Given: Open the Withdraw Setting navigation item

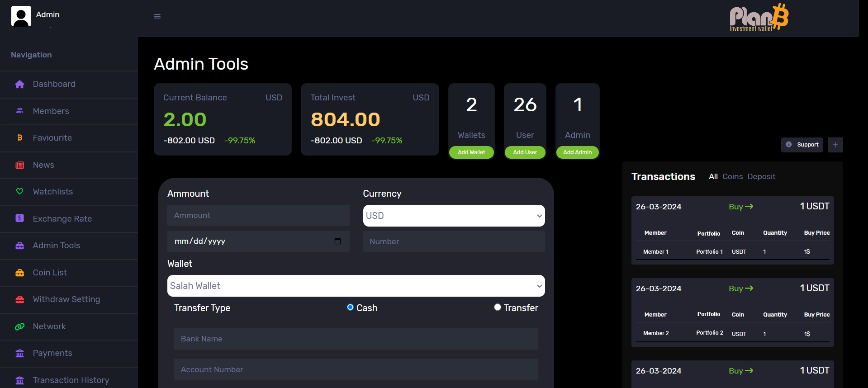Looking at the screenshot, I should pyautogui.click(x=69, y=299).
